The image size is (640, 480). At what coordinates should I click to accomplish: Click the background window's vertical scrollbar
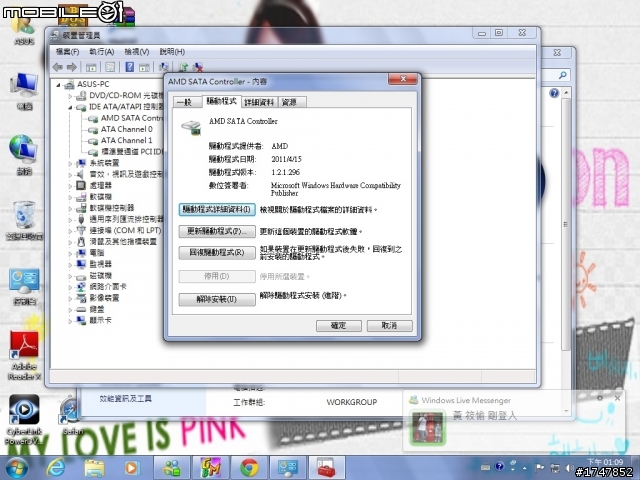[566, 224]
